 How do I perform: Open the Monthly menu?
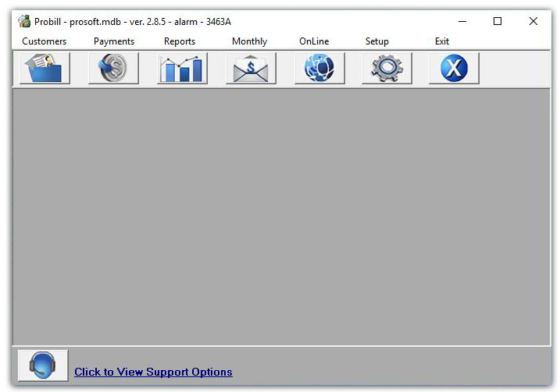tap(250, 41)
